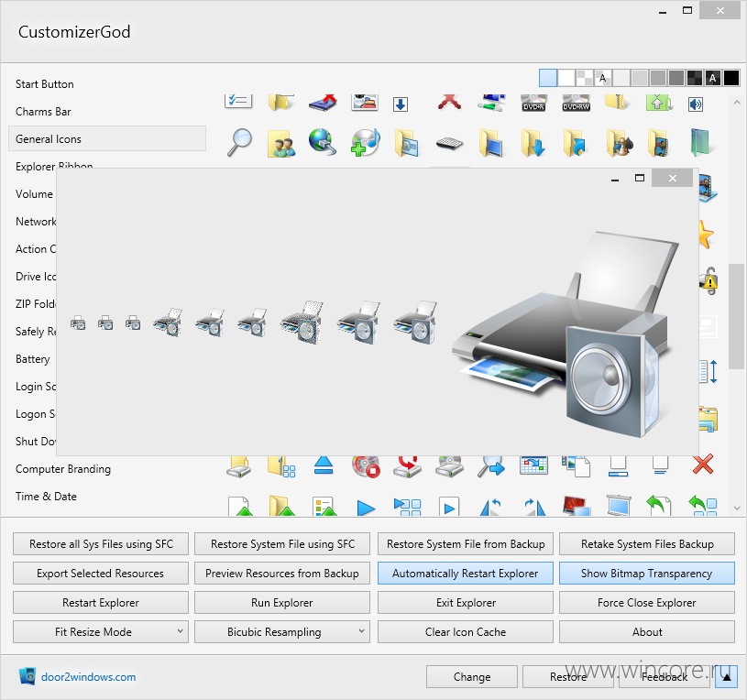Select the drive with red refresh arrow icon
This screenshot has width=747, height=700.
(x=407, y=466)
